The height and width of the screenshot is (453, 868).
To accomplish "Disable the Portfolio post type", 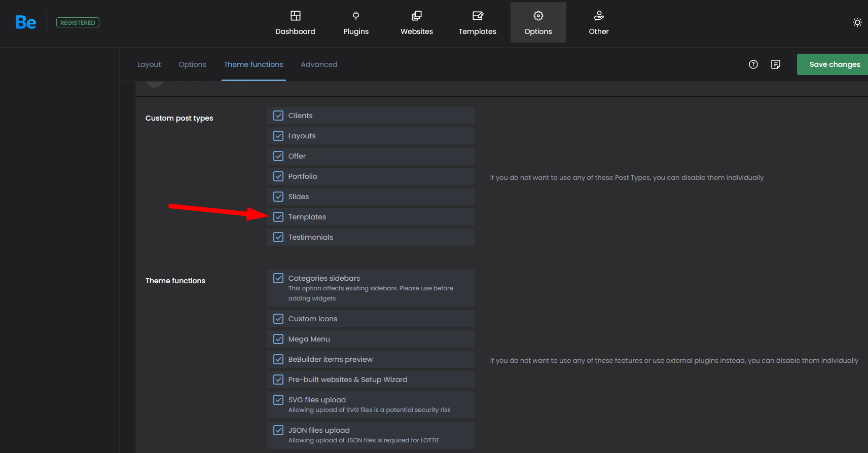I will pyautogui.click(x=278, y=176).
